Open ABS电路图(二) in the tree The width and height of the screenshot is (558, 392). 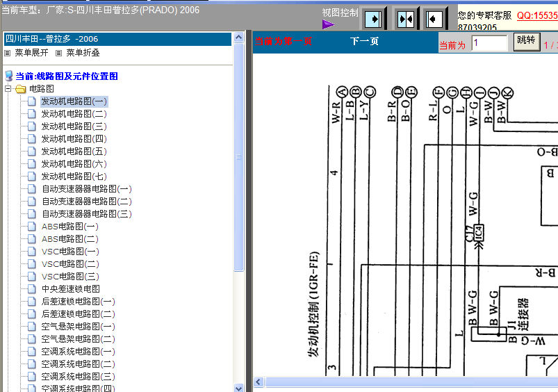pos(70,239)
